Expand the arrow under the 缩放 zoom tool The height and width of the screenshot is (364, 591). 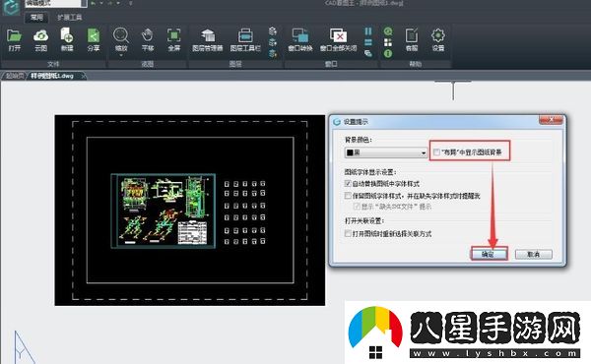tap(121, 55)
